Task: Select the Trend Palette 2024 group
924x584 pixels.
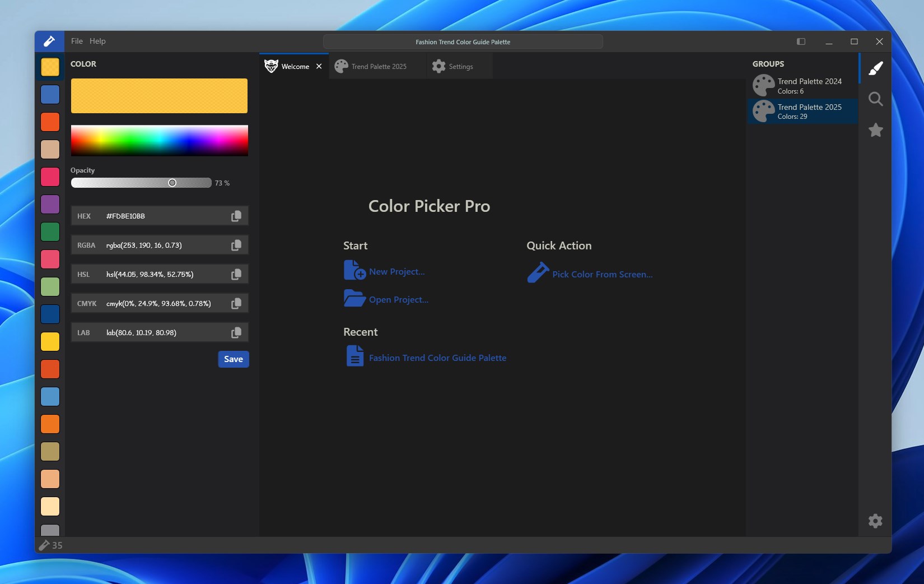Action: click(802, 86)
